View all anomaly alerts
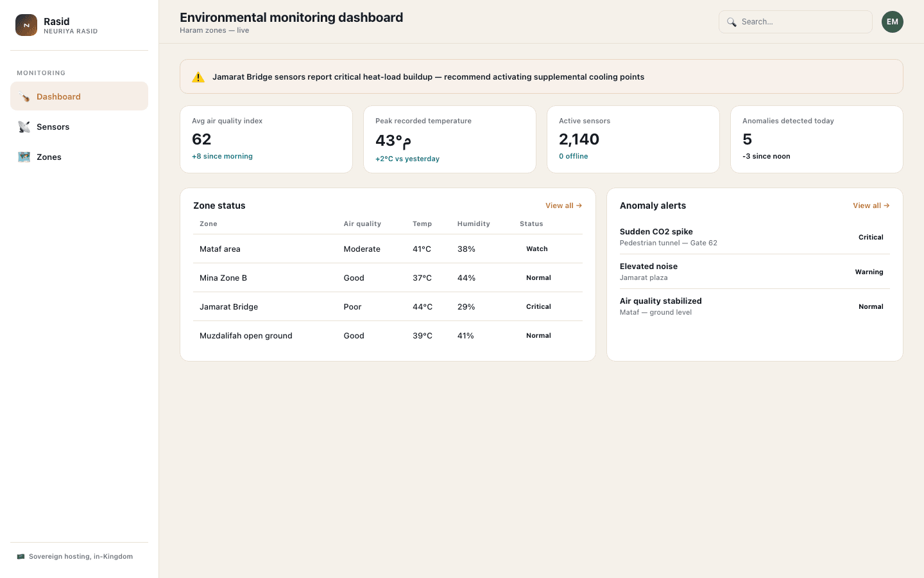 pos(871,206)
